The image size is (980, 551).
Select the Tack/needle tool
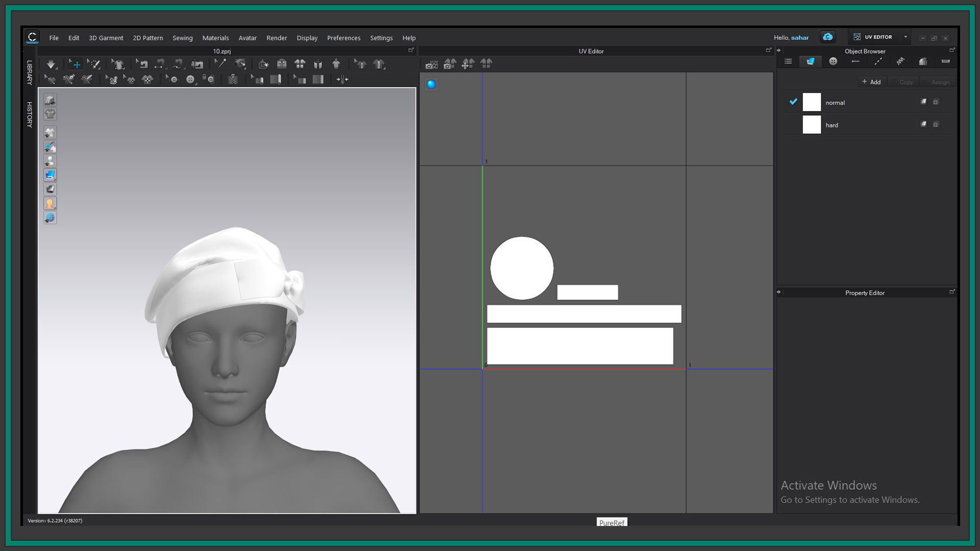point(220,64)
